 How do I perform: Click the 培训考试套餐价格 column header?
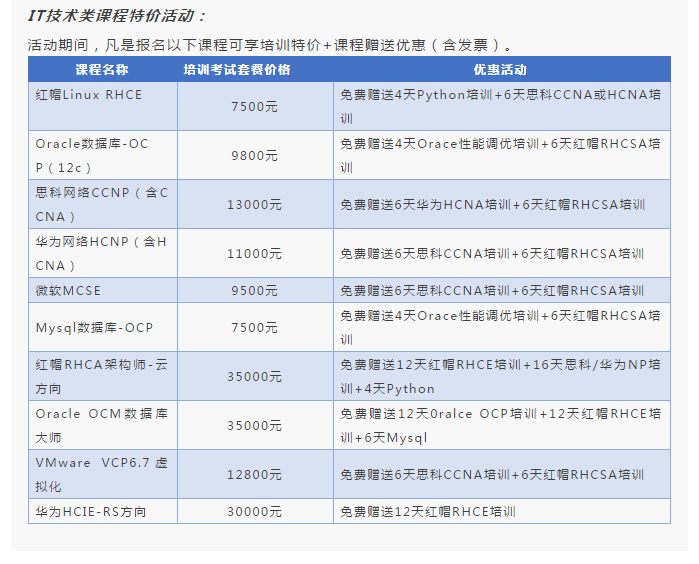pos(237,70)
